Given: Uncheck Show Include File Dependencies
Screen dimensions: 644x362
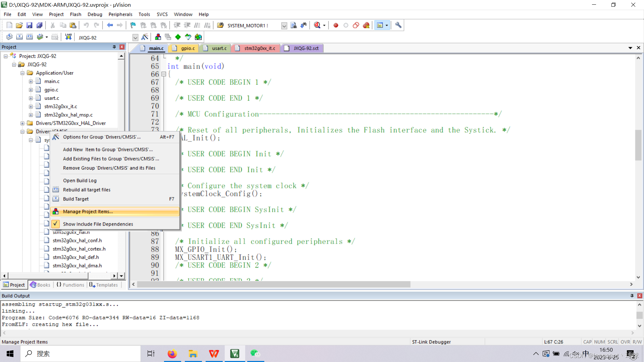Looking at the screenshot, I should (98, 224).
